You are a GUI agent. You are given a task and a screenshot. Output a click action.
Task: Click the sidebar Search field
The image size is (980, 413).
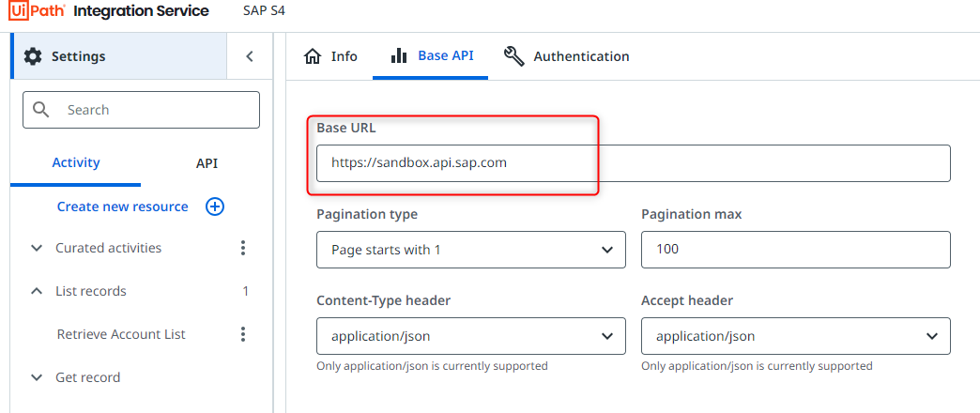point(141,110)
